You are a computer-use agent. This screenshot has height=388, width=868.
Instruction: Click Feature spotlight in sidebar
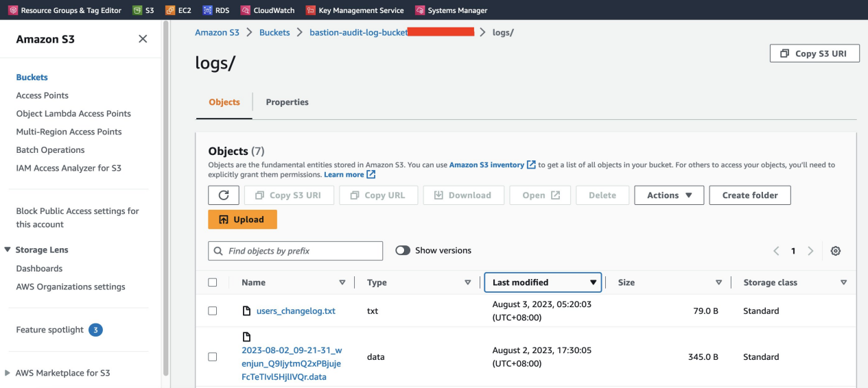click(x=49, y=330)
